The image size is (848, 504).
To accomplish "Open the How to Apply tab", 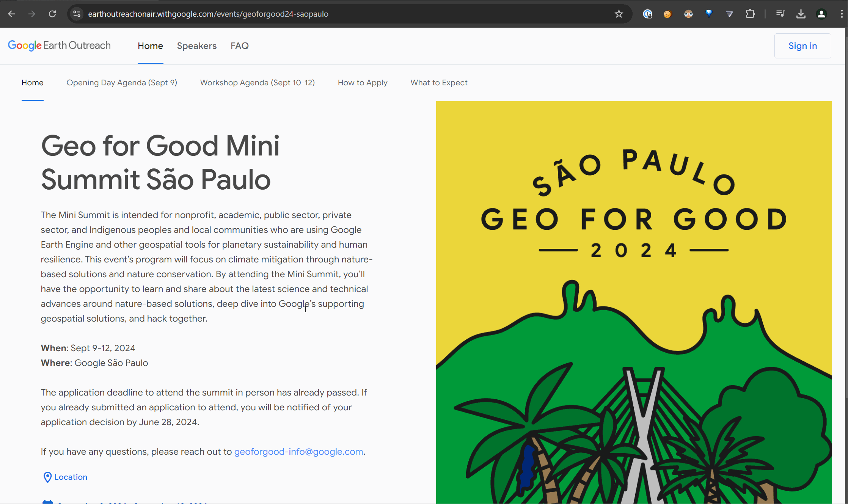I will [363, 83].
